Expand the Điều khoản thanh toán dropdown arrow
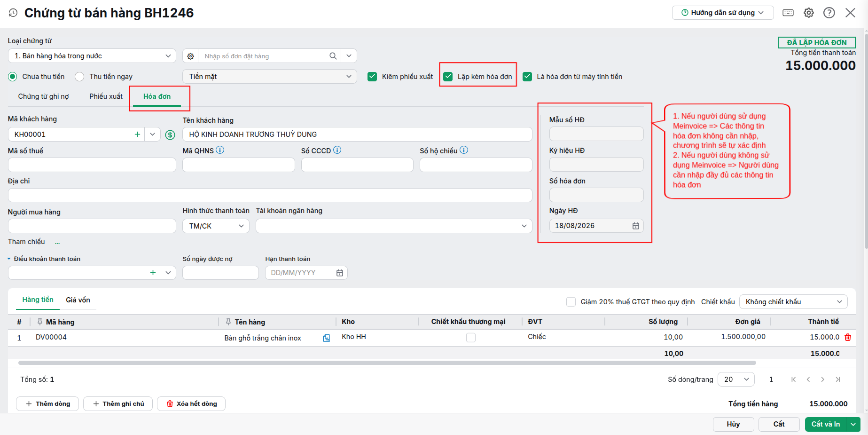This screenshot has height=435, width=868. (168, 273)
